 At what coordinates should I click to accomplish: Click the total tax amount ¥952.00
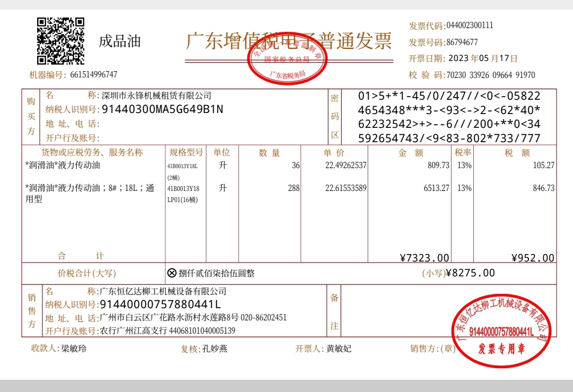(x=533, y=258)
